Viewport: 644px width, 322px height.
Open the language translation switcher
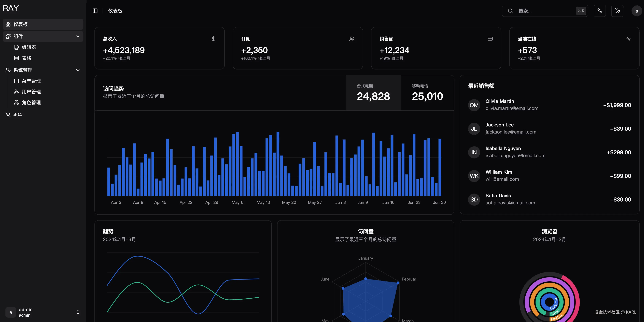pos(599,11)
